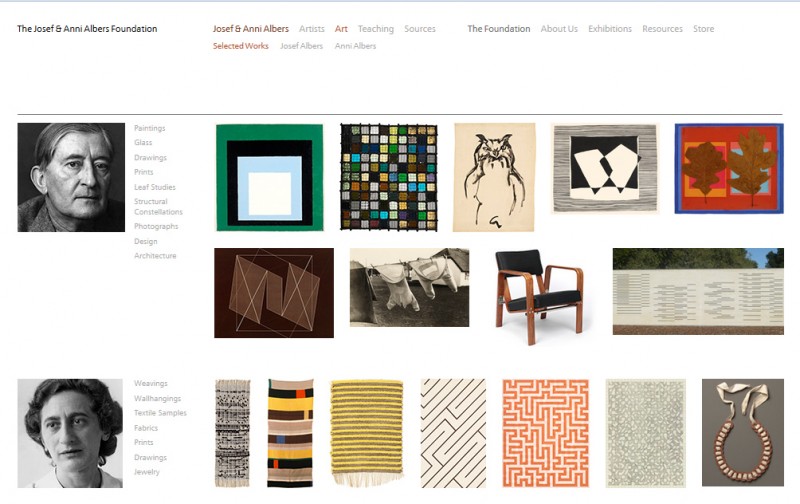Select the orange maze print thumbnail
The image size is (800, 504).
(545, 433)
